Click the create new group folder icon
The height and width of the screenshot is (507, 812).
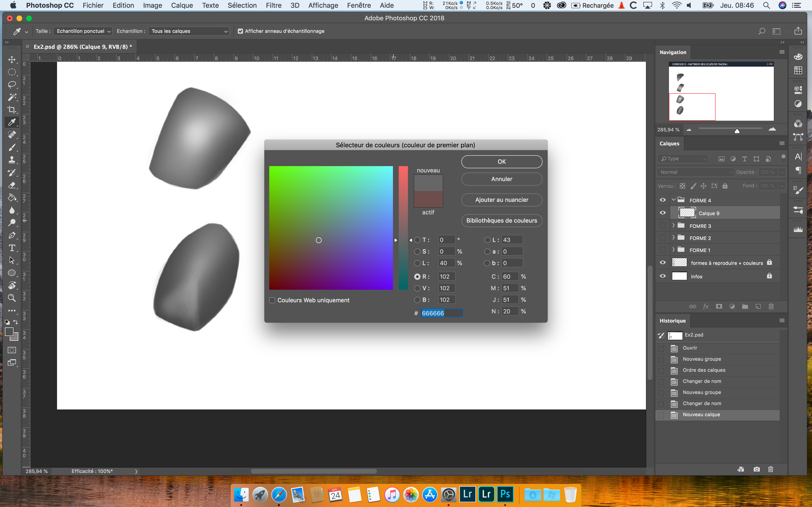(x=745, y=306)
